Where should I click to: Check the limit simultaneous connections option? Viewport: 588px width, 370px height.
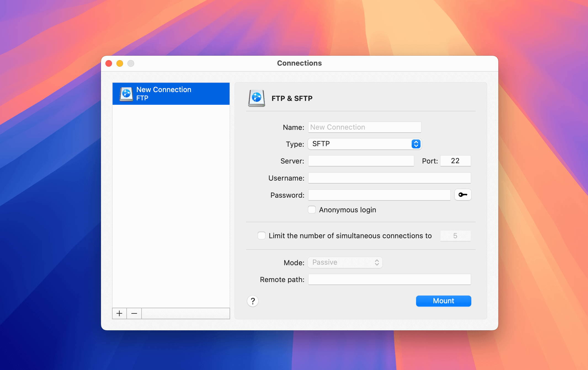pos(261,235)
